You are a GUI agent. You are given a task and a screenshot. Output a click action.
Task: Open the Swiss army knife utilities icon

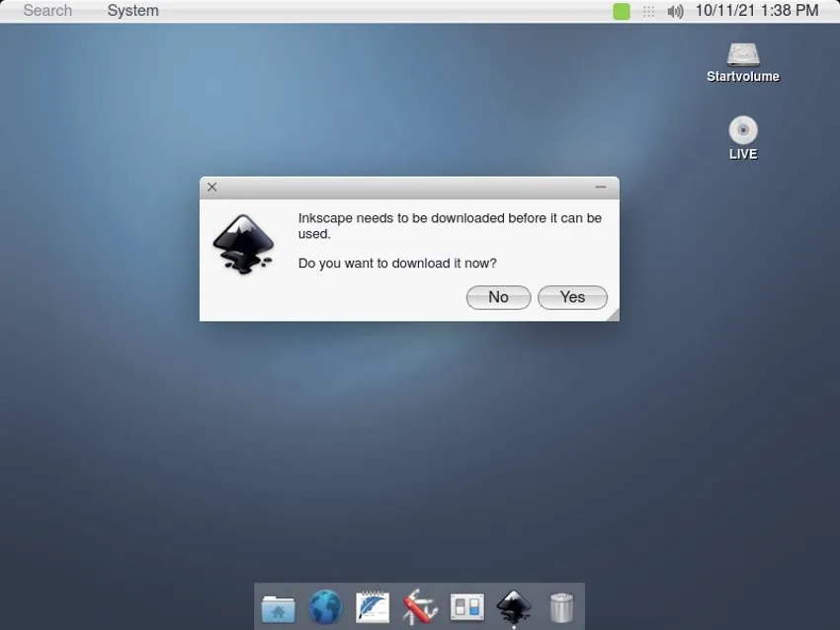point(420,607)
